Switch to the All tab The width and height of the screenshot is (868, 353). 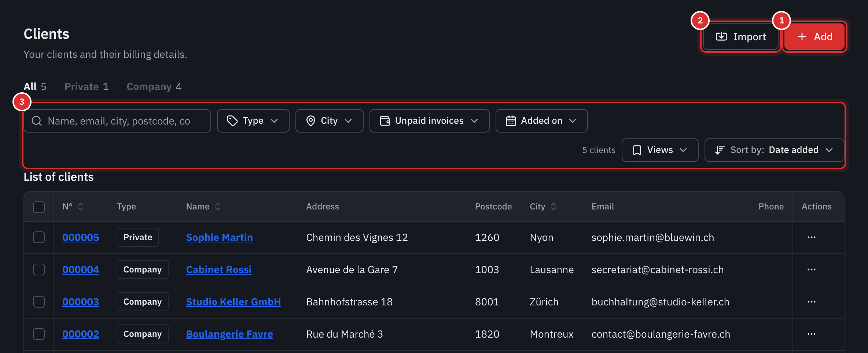(x=35, y=86)
